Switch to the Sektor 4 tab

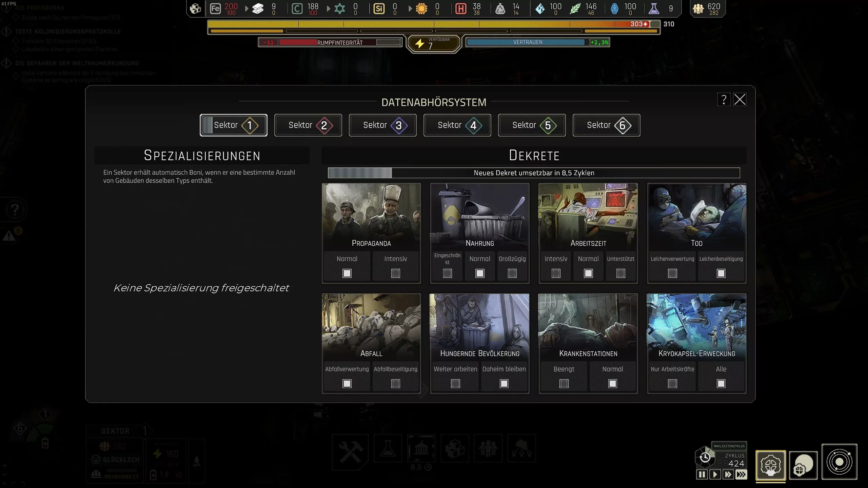[x=457, y=125]
